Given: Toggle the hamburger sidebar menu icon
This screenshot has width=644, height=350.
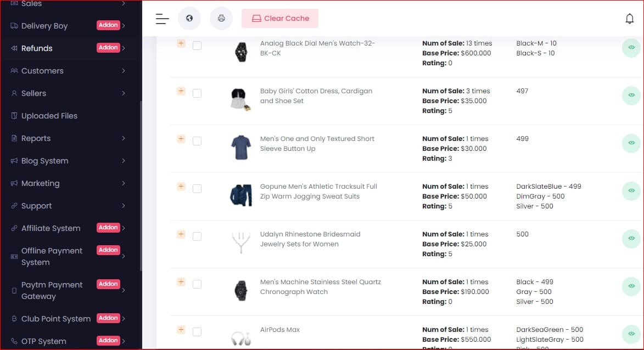Looking at the screenshot, I should 162,19.
